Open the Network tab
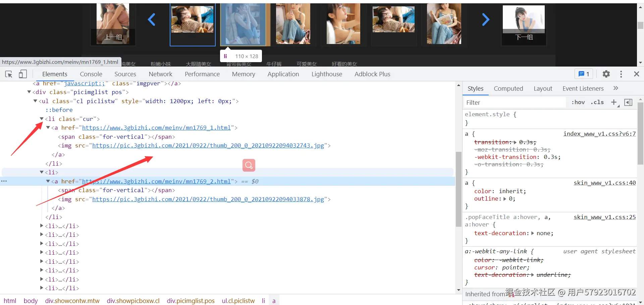This screenshot has width=644, height=305. 160,74
